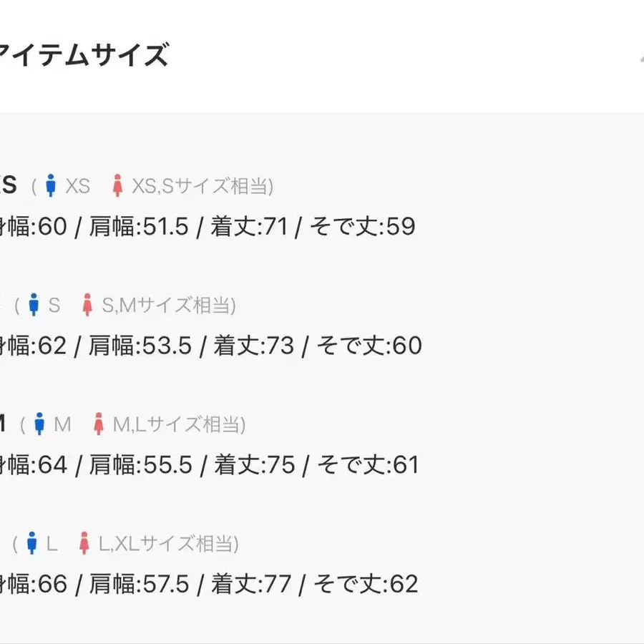The image size is (644, 644).
Task: Select the measurement row with 肩幅:51.5
Action: click(x=208, y=227)
